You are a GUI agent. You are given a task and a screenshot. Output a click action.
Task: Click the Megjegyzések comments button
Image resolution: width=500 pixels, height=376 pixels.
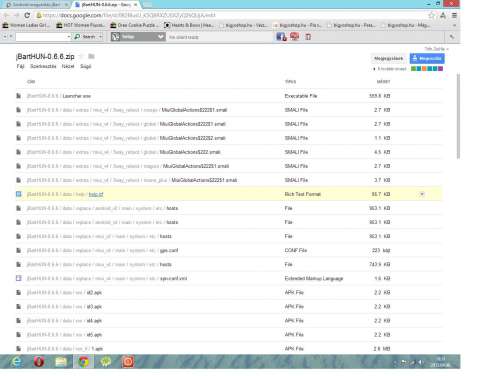(x=388, y=58)
